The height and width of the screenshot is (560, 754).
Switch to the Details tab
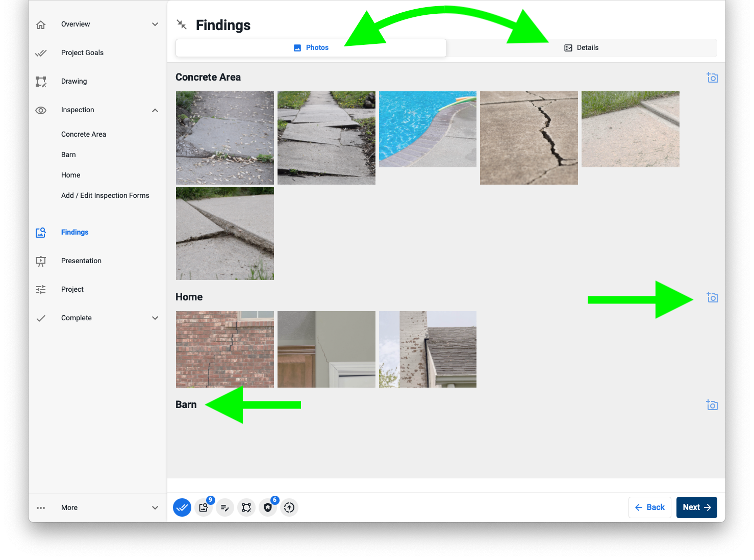[582, 48]
